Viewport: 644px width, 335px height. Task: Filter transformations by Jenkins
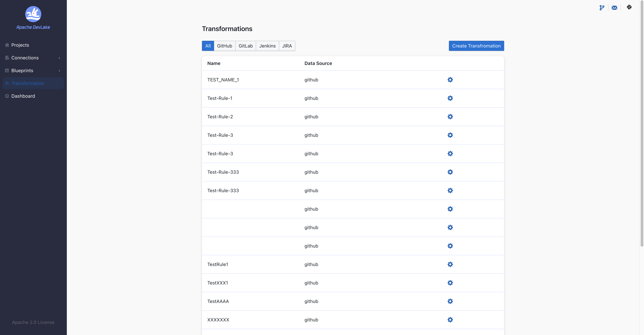267,46
